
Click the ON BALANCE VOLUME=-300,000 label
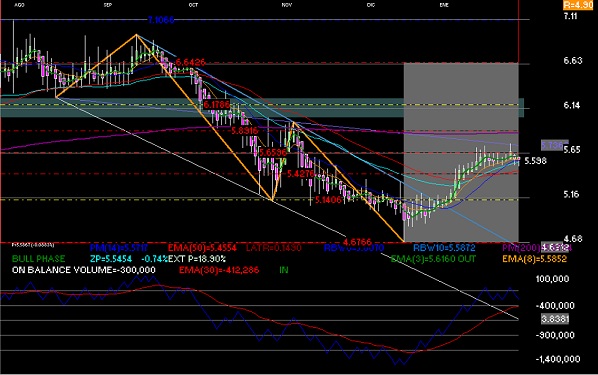(84, 270)
